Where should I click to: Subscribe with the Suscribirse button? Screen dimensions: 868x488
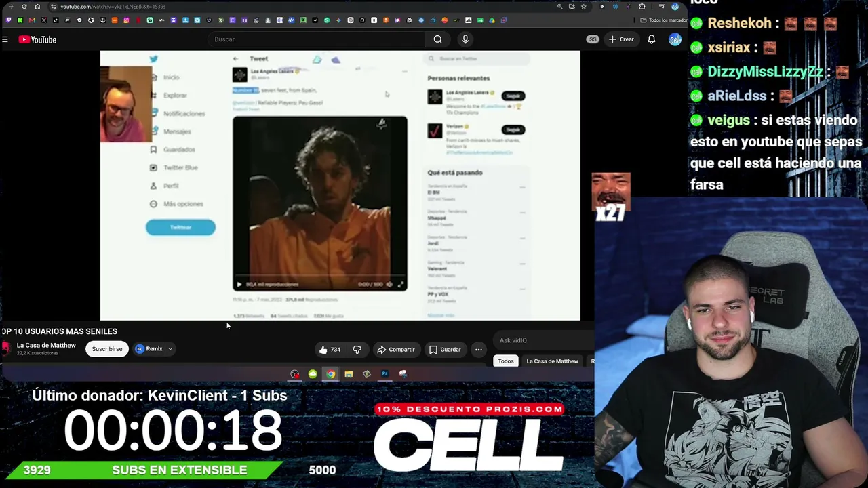107,349
